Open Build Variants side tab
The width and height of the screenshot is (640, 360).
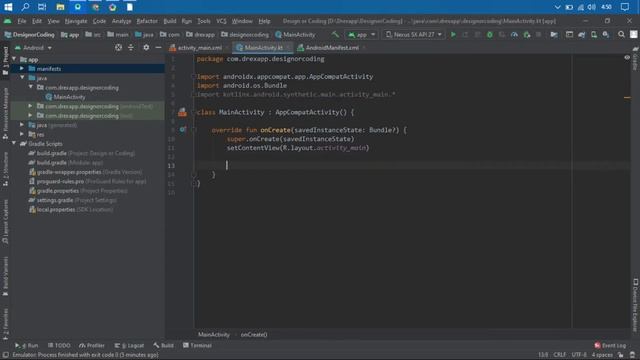(x=5, y=276)
